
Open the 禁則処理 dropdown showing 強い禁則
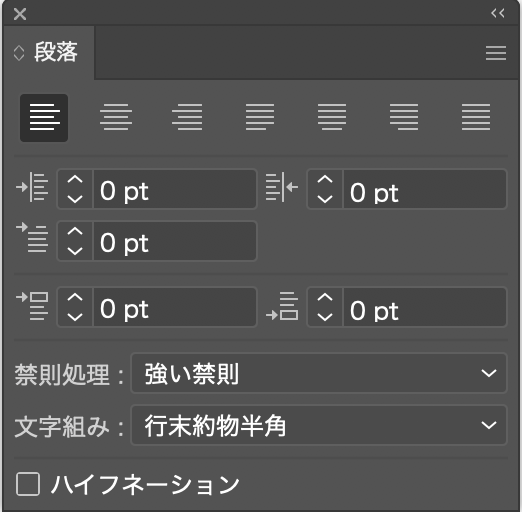[x=319, y=373]
